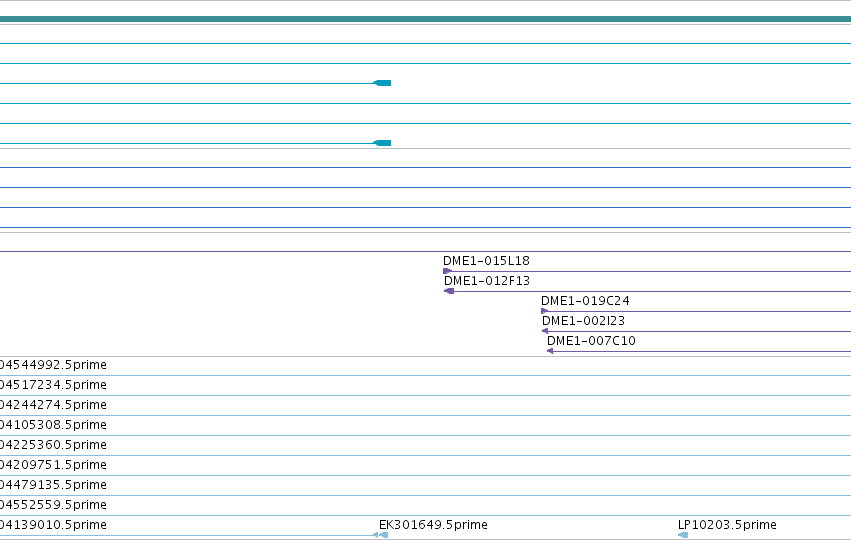Select the DME1-012F13 BAC label
Image resolution: width=851 pixels, height=540 pixels.
point(487,281)
